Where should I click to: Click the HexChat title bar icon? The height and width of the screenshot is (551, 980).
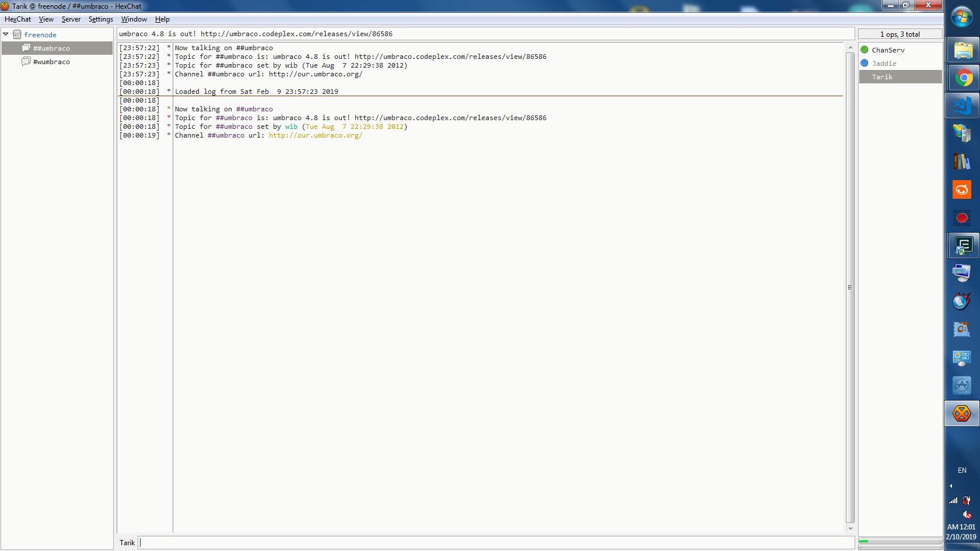(5, 6)
